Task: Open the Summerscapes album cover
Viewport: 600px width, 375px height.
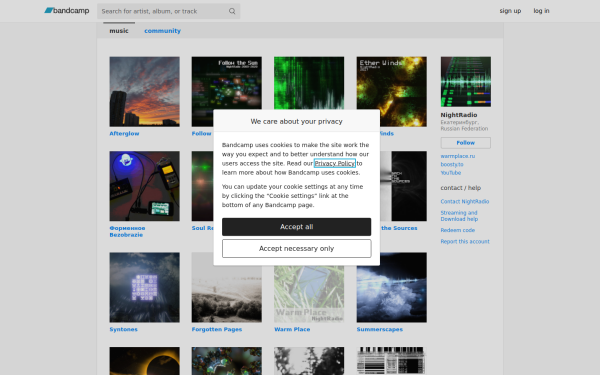Action: pos(392,287)
